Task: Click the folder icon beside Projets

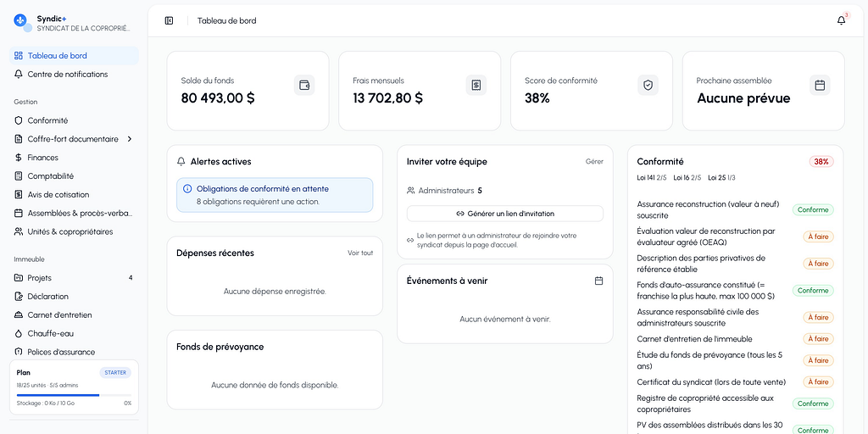Action: (19, 278)
